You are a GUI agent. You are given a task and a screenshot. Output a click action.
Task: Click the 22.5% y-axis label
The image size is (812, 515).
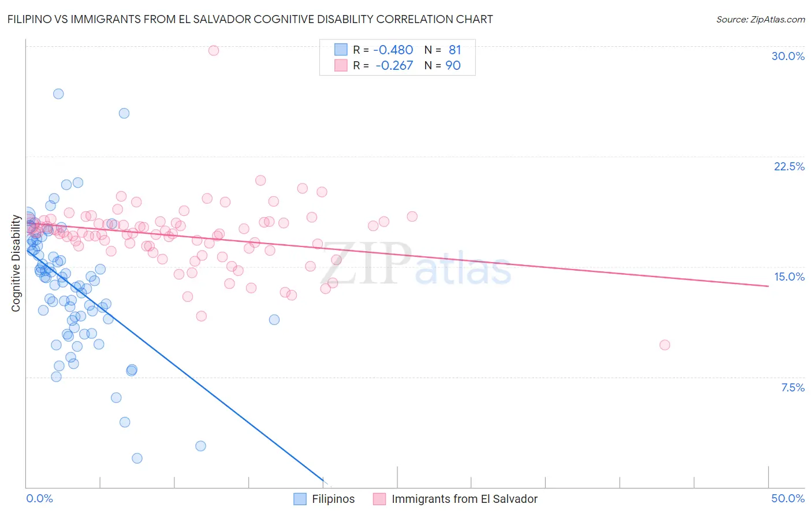point(789,166)
